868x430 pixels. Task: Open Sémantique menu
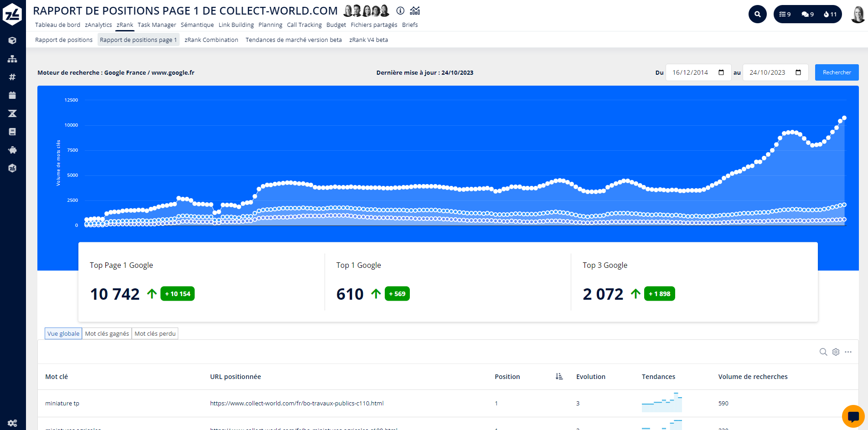point(197,25)
